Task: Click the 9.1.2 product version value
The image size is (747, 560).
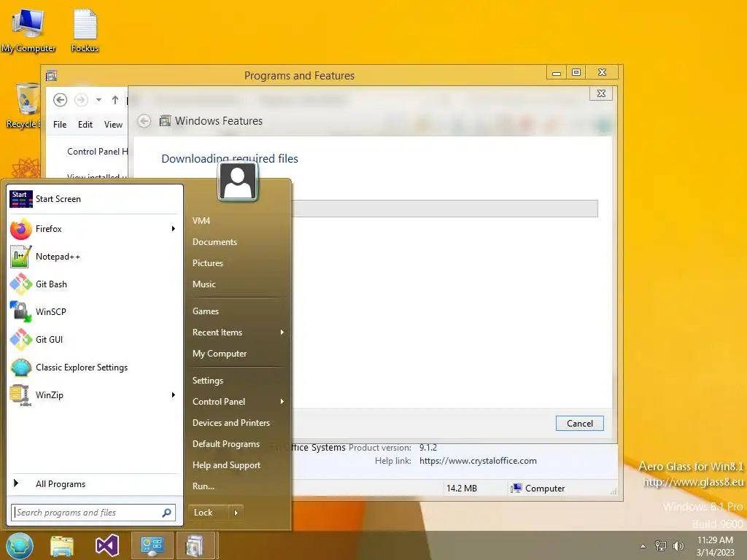Action: pos(427,448)
